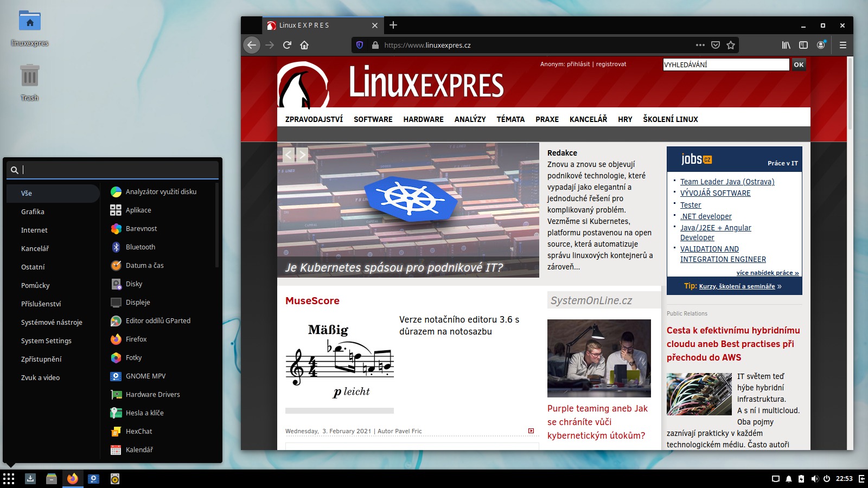Click the MuseScore sheet music thumbnail
This screenshot has width=868, height=488.
click(340, 360)
